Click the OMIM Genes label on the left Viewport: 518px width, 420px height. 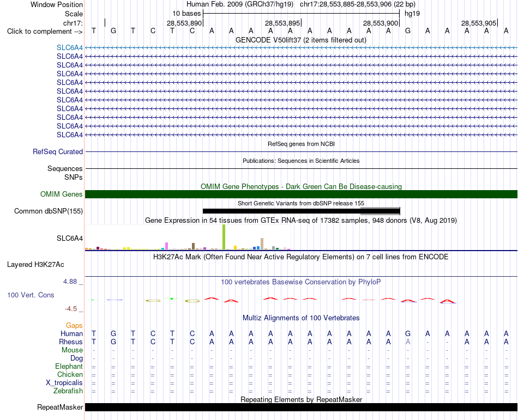(62, 194)
